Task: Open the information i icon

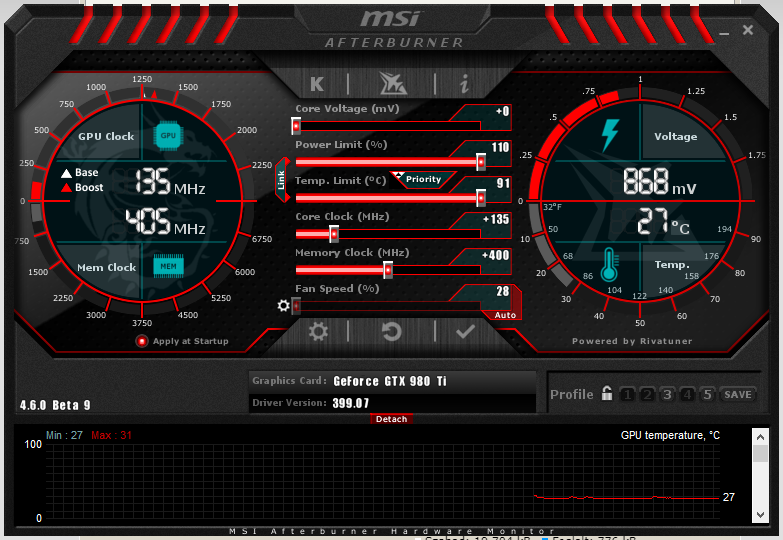Action: click(x=465, y=84)
